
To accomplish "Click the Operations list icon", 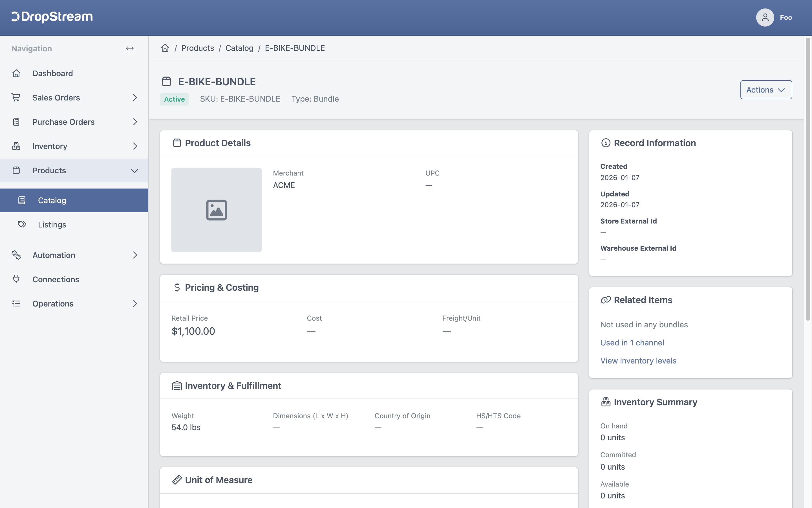I will [16, 303].
